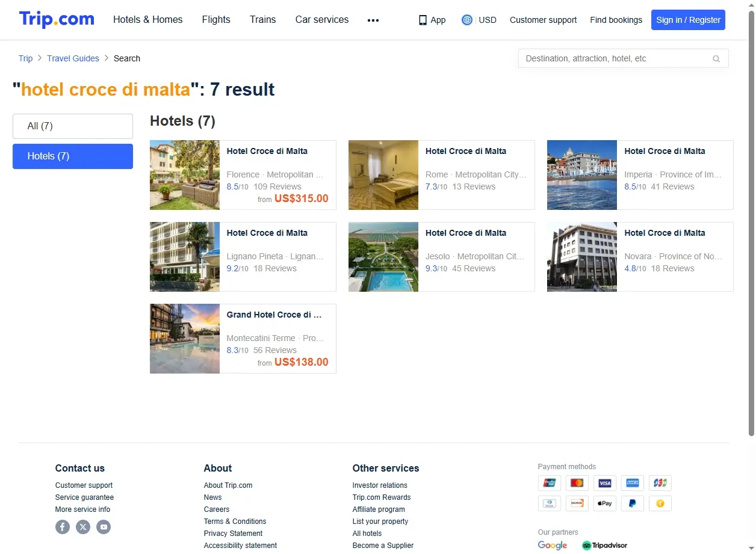
Task: Open Careers footer link
Action: point(217,509)
